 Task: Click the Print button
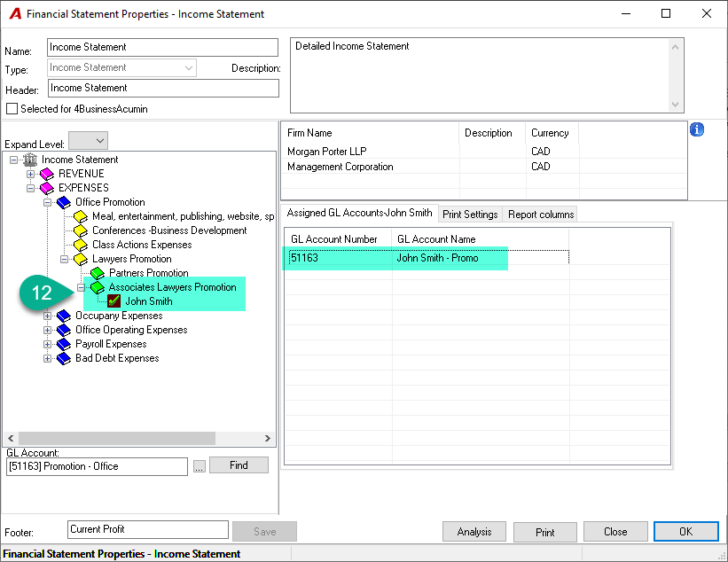pos(545,532)
